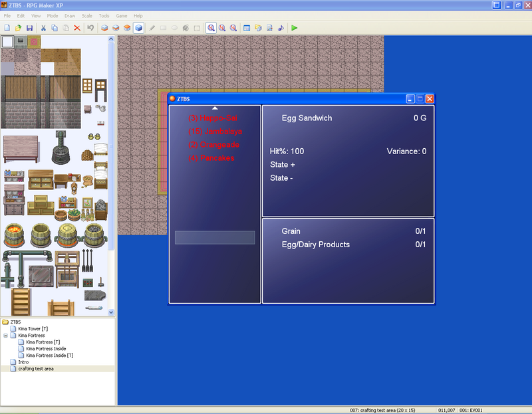Click the red Delete X icon
The width and height of the screenshot is (532, 414).
click(x=76, y=28)
